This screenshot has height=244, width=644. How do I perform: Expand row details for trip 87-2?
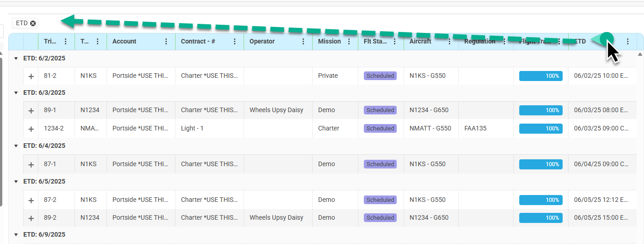[31, 200]
